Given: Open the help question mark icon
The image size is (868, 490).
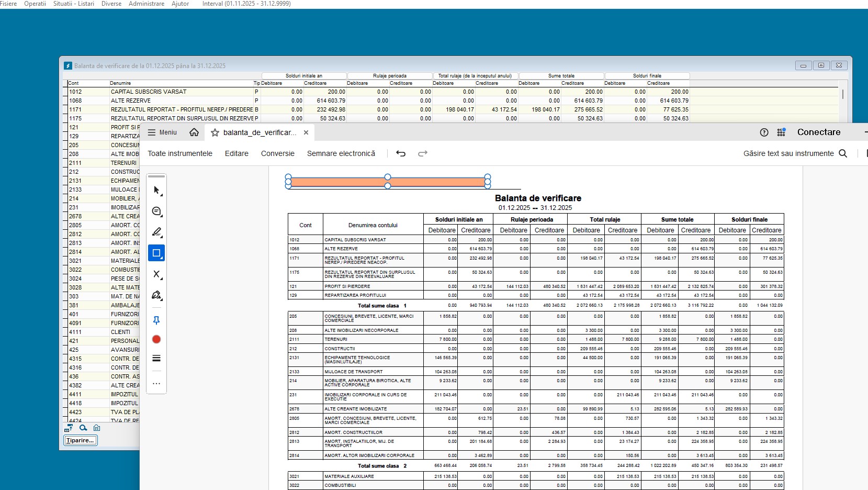Looking at the screenshot, I should point(764,132).
